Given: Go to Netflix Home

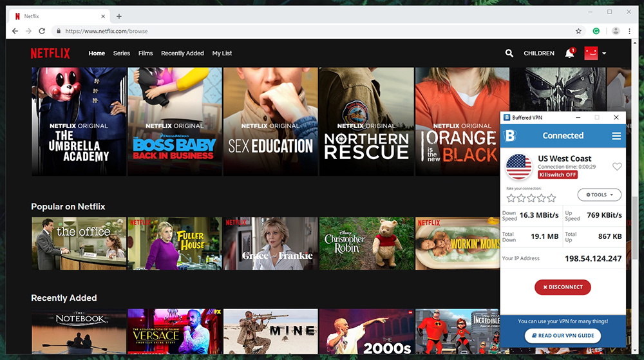Looking at the screenshot, I should point(97,53).
